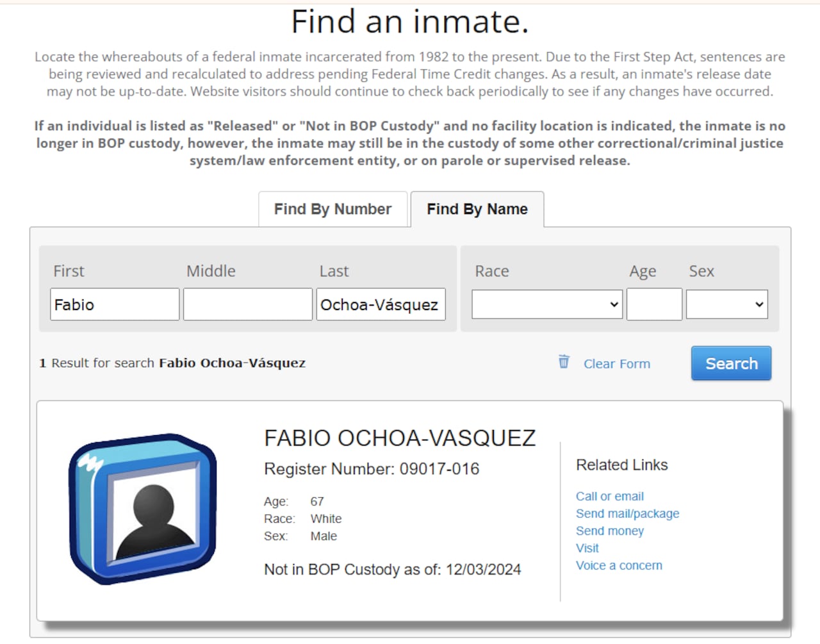Click the Age input box
820x644 pixels.
tap(654, 304)
